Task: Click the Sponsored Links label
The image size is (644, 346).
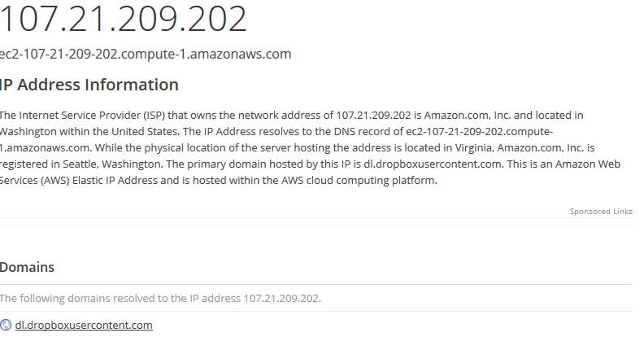Action: (x=601, y=212)
